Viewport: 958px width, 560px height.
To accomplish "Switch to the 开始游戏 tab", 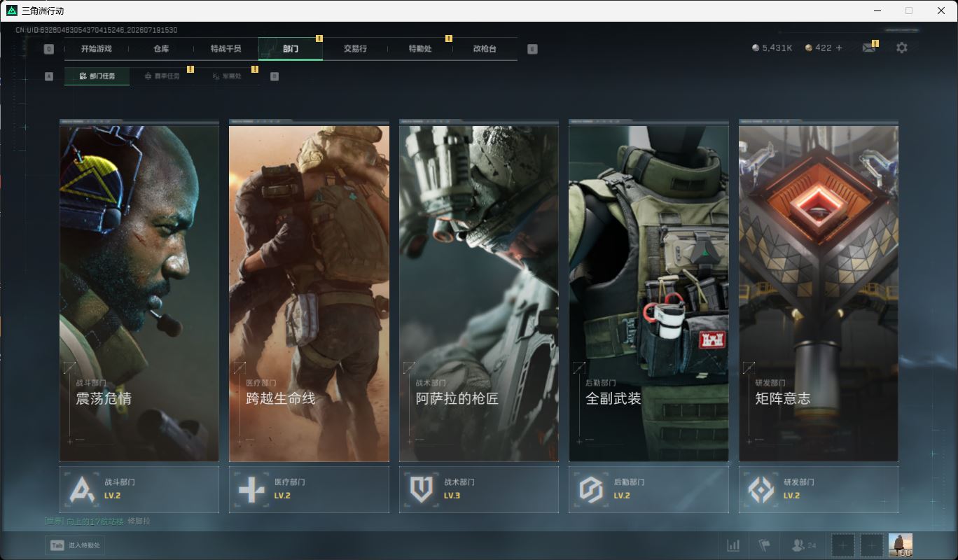I will pyautogui.click(x=96, y=49).
